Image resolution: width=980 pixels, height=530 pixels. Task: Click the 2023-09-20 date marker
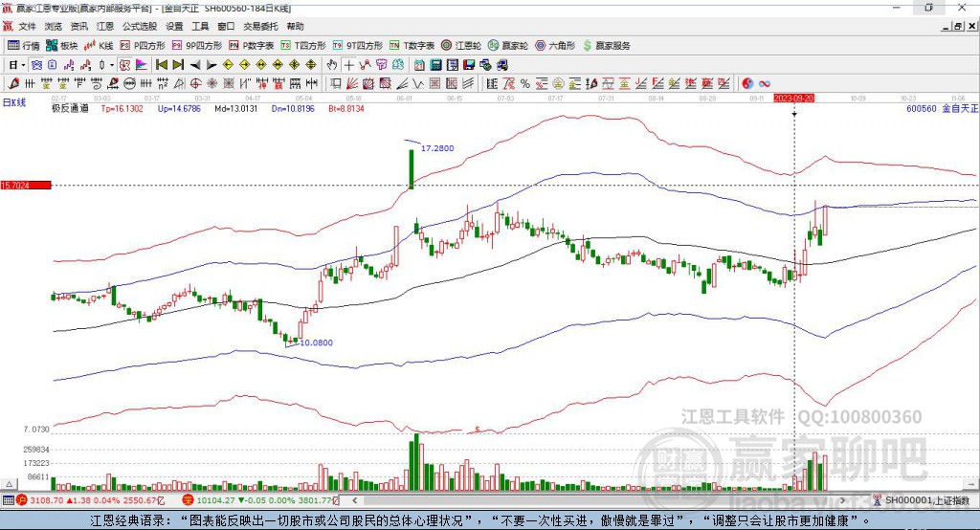[793, 99]
